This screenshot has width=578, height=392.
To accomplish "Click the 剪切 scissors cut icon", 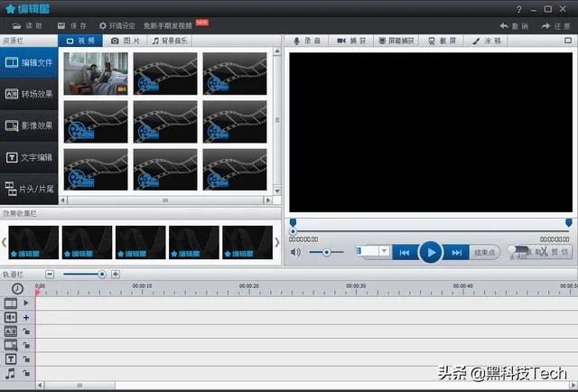I will [543, 252].
